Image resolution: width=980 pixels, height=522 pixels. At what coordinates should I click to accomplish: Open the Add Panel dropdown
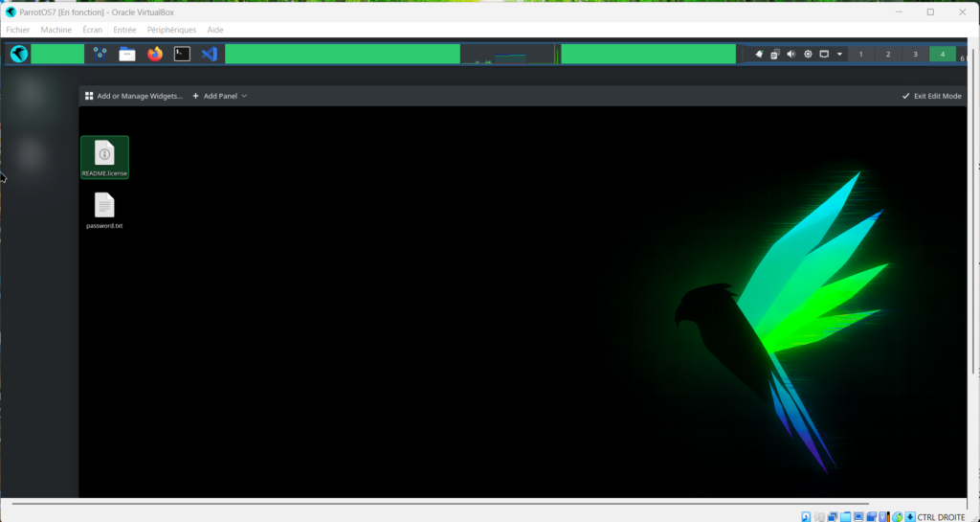(220, 96)
